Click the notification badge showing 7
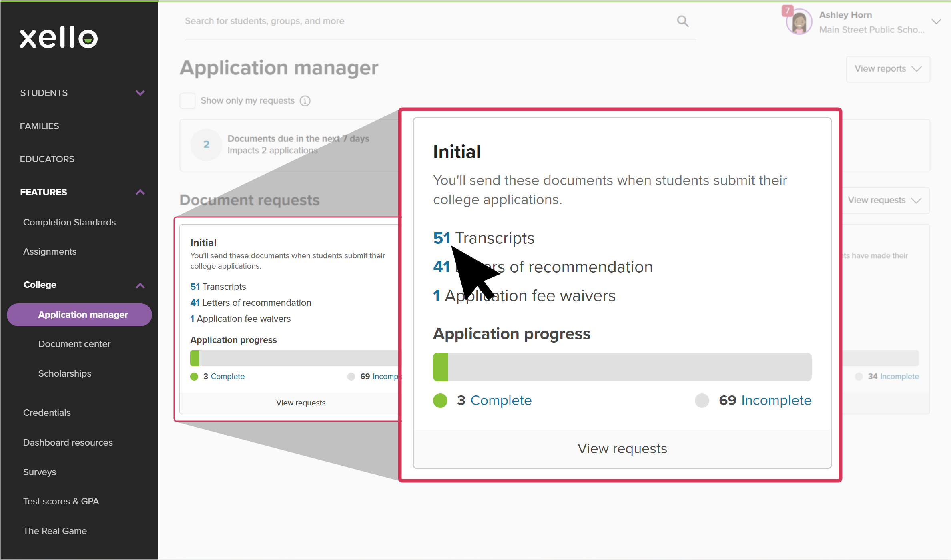Viewport: 951px width, 560px height. [787, 10]
